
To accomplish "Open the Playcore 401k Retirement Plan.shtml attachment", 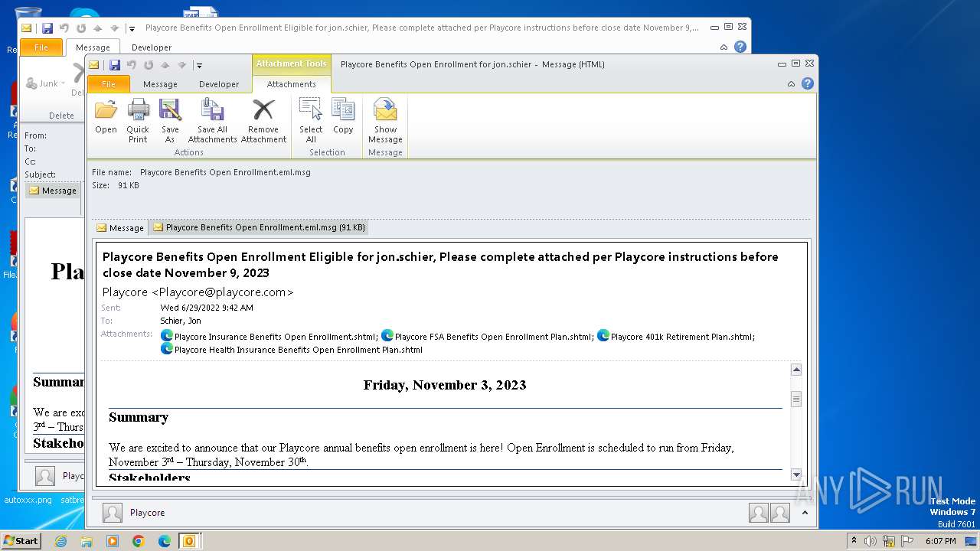I will tap(676, 336).
